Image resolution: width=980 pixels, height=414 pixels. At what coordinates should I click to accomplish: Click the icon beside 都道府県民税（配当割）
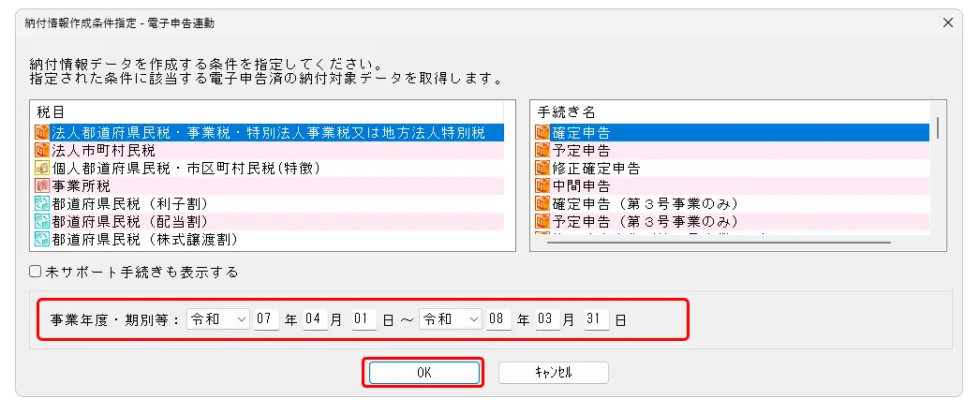[x=41, y=222]
